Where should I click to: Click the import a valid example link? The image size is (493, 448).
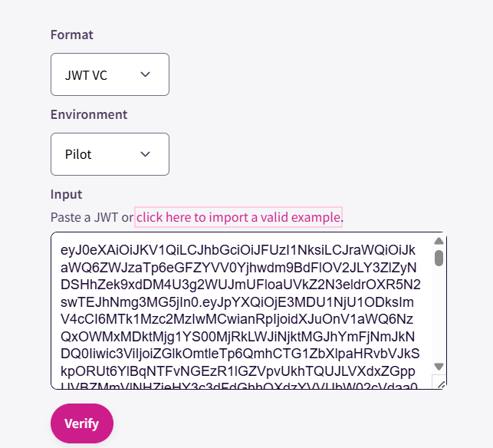click(x=238, y=217)
